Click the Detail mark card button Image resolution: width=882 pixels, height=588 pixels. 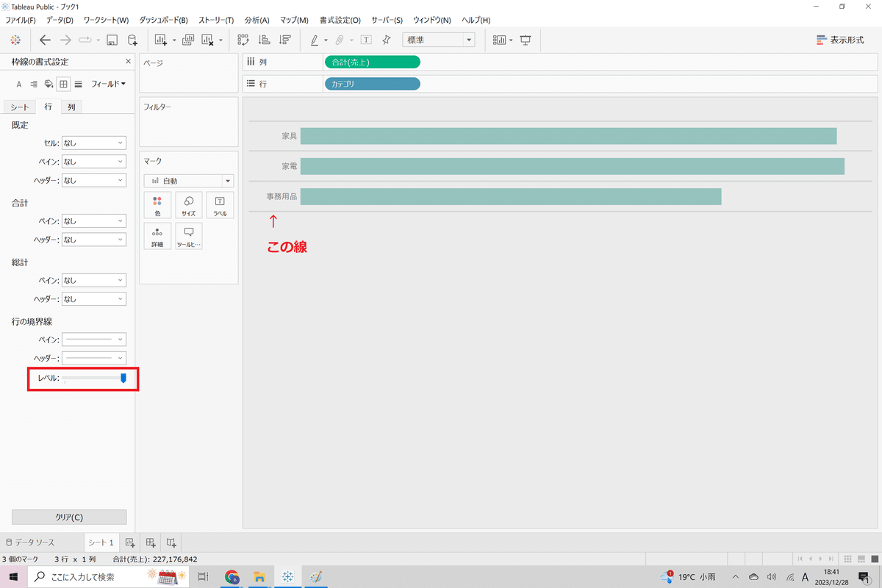[x=157, y=237]
